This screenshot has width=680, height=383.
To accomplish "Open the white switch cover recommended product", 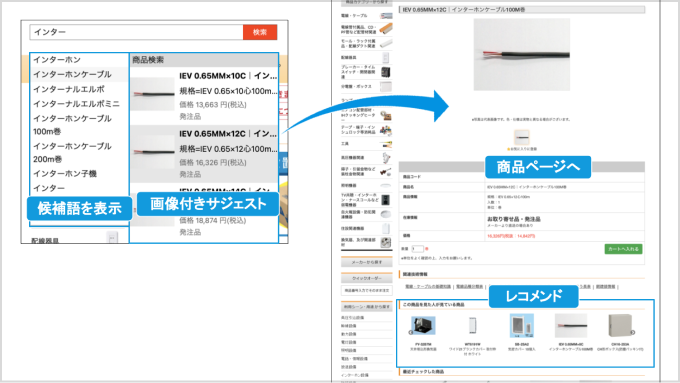I will click(472, 326).
